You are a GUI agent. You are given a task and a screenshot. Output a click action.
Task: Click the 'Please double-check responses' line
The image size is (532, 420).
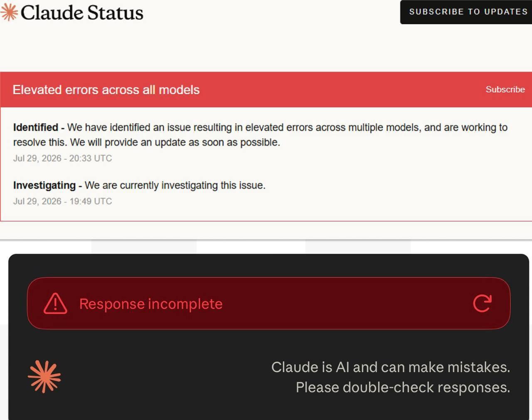(x=403, y=387)
